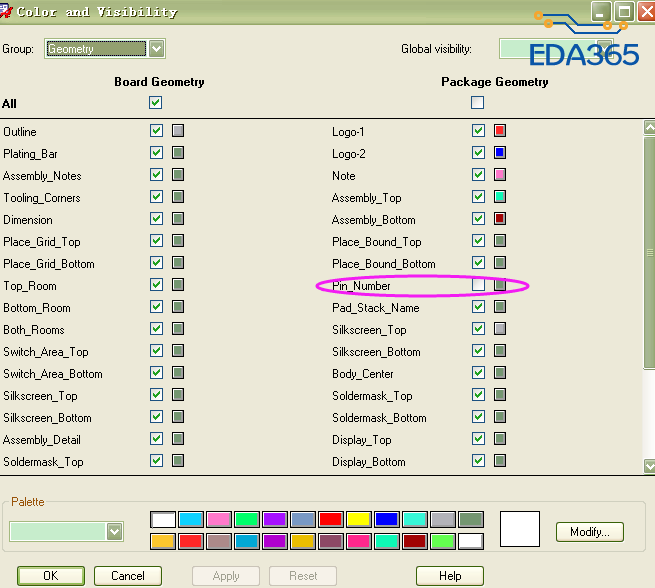Toggle Soldermask_Top checkbox under Board Geometry
The image size is (655, 588).
click(x=157, y=461)
